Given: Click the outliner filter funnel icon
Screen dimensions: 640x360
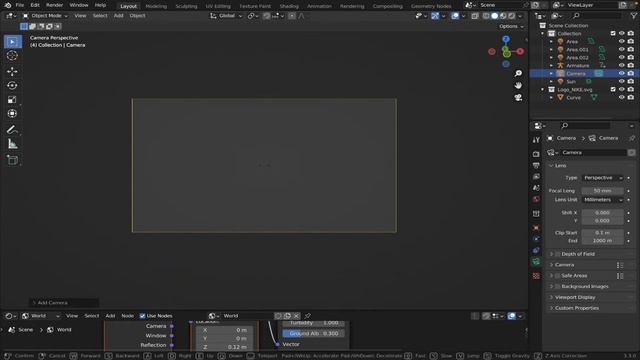Looking at the screenshot, I should coord(633,16).
